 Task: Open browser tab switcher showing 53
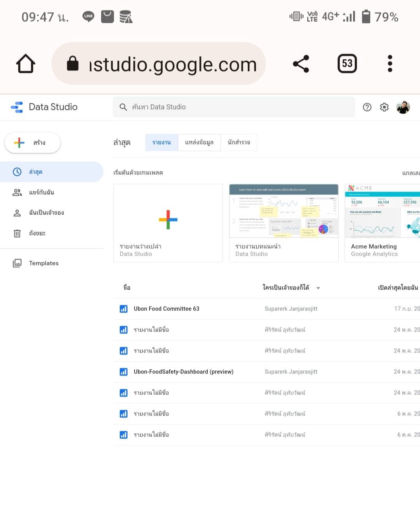(x=347, y=64)
